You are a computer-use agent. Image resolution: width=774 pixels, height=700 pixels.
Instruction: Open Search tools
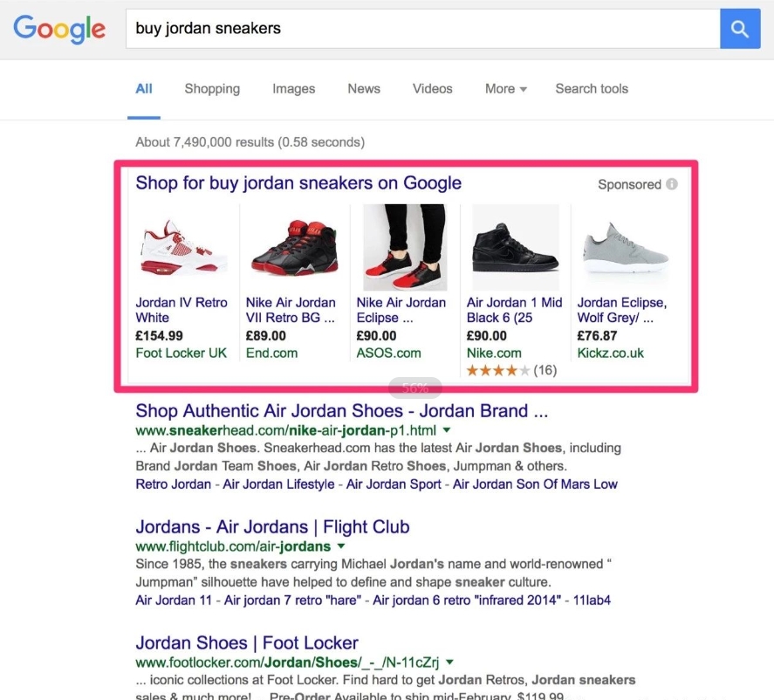click(592, 89)
